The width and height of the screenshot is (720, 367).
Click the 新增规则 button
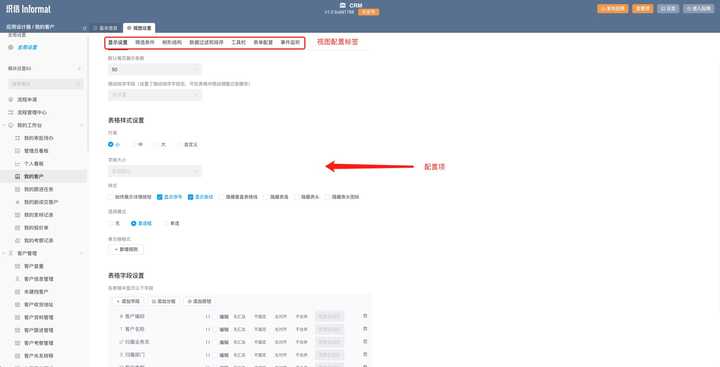(x=126, y=249)
